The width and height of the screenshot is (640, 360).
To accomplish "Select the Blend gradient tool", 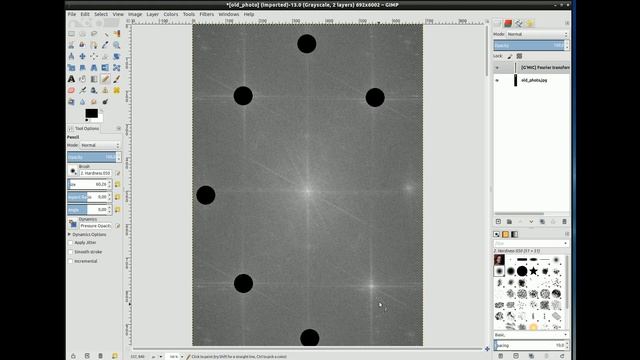I will click(94, 79).
